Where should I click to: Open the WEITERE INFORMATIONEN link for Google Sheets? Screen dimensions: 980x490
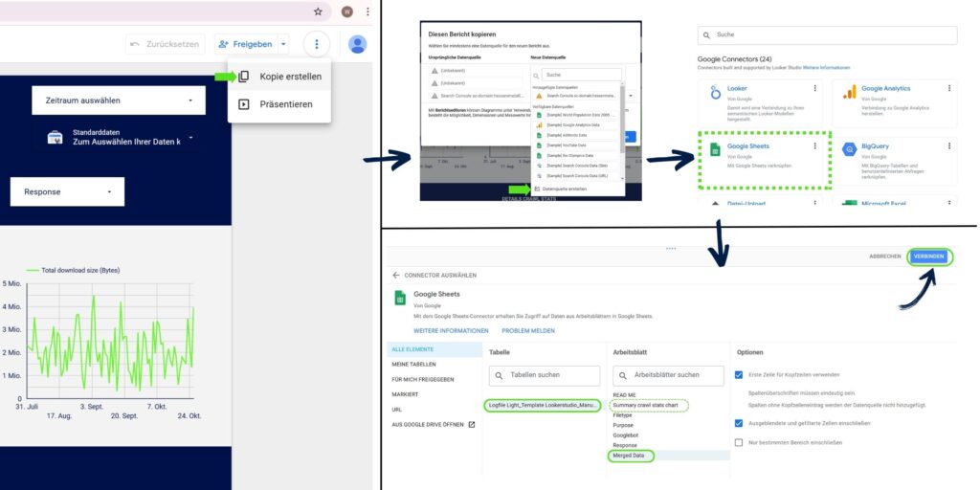pos(451,330)
